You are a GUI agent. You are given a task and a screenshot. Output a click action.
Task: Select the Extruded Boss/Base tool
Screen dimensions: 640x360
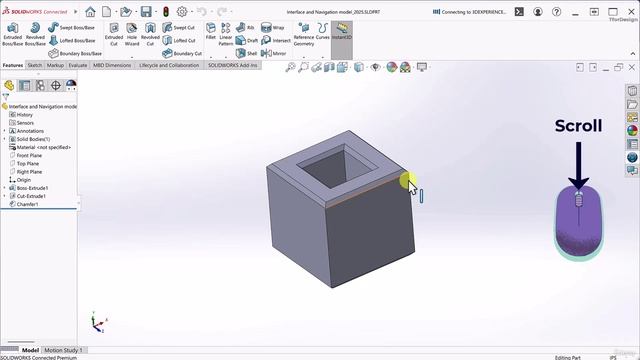point(13,34)
